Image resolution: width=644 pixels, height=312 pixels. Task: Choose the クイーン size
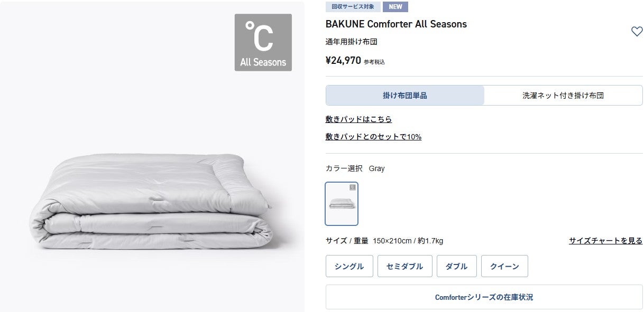point(504,266)
